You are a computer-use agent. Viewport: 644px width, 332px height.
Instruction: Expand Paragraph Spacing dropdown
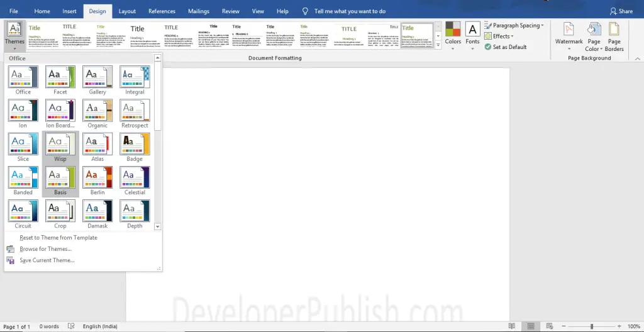[514, 26]
